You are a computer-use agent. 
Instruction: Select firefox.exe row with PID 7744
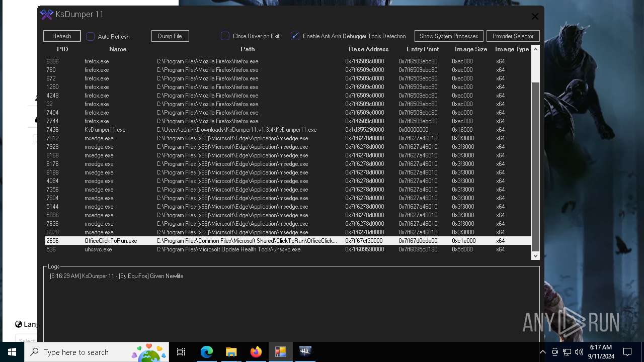point(288,121)
